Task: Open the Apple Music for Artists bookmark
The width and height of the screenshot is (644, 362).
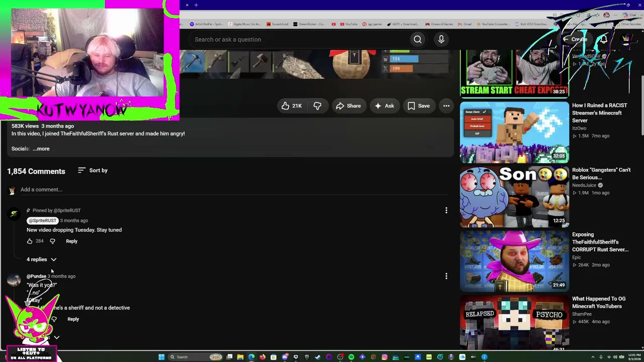Action: tap(245, 24)
